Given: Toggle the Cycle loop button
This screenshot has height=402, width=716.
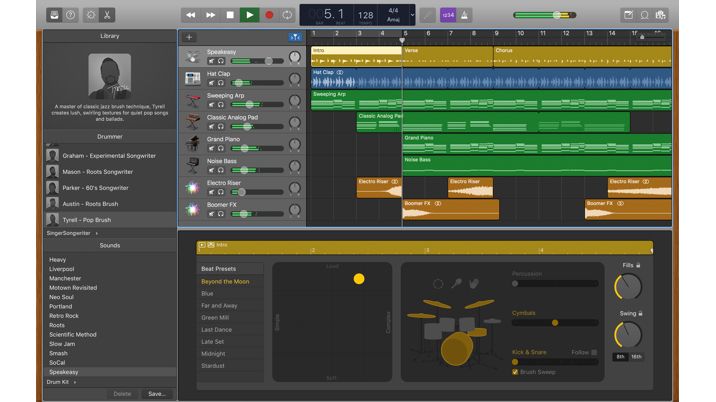Looking at the screenshot, I should coord(287,15).
